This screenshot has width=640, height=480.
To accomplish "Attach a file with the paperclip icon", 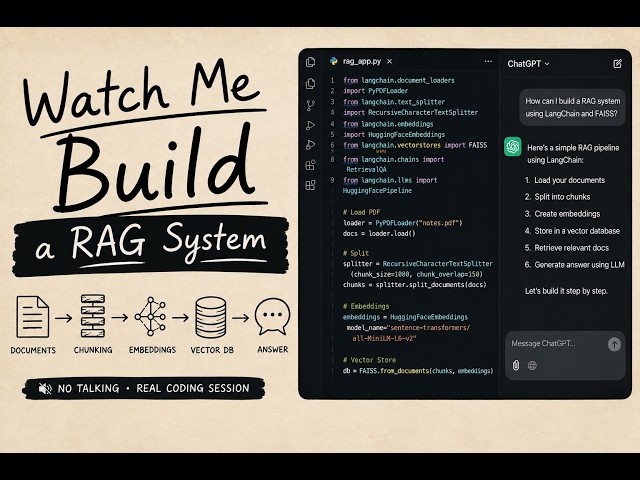I will click(x=516, y=365).
